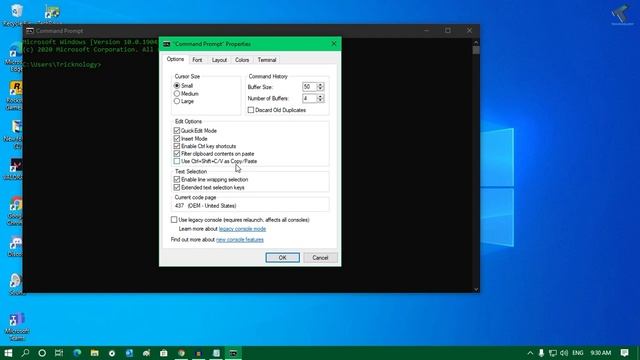Switch to the Layout tab
The width and height of the screenshot is (640, 360).
pyautogui.click(x=219, y=60)
